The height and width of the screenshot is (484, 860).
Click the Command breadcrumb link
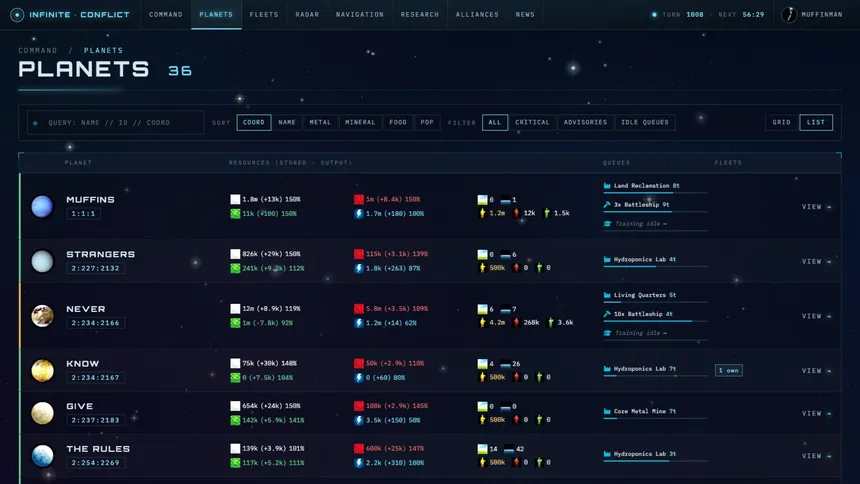click(38, 50)
